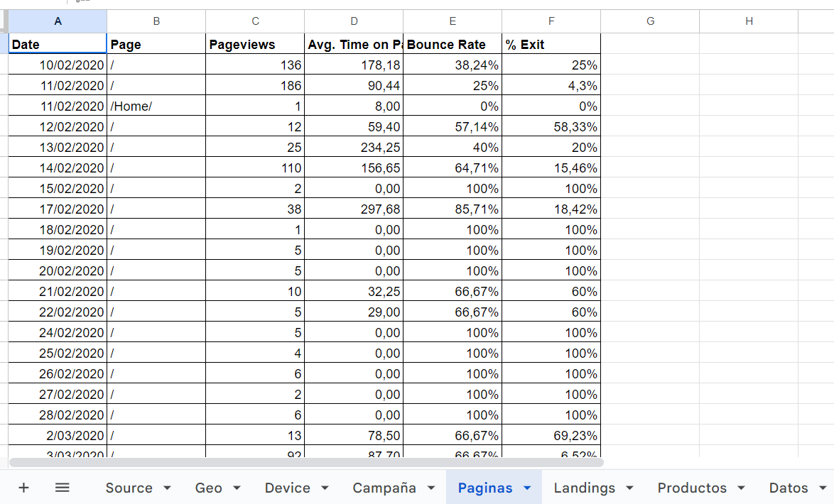
Task: Open the Device tab dropdown arrow
Action: coord(325,488)
